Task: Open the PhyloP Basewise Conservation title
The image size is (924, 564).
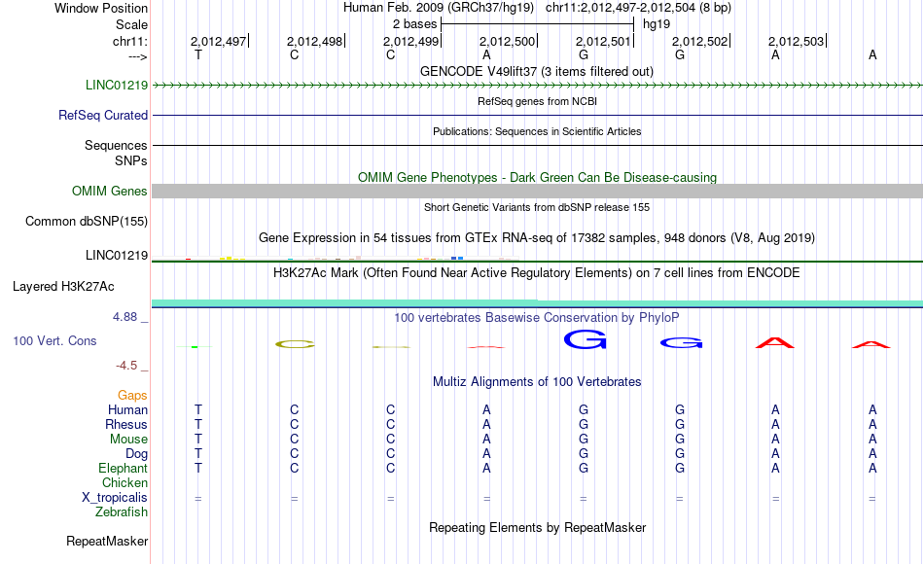Action: click(537, 318)
